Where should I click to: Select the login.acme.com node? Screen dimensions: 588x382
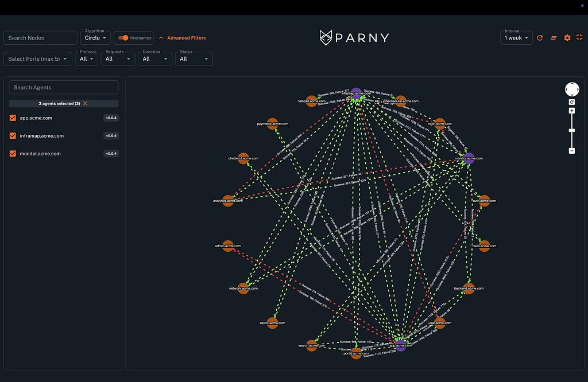pos(440,123)
